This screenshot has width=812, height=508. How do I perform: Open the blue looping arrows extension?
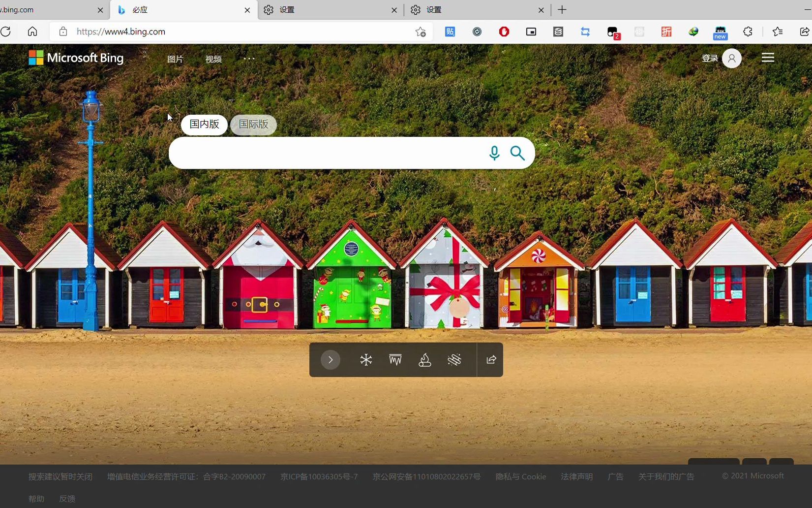point(585,32)
